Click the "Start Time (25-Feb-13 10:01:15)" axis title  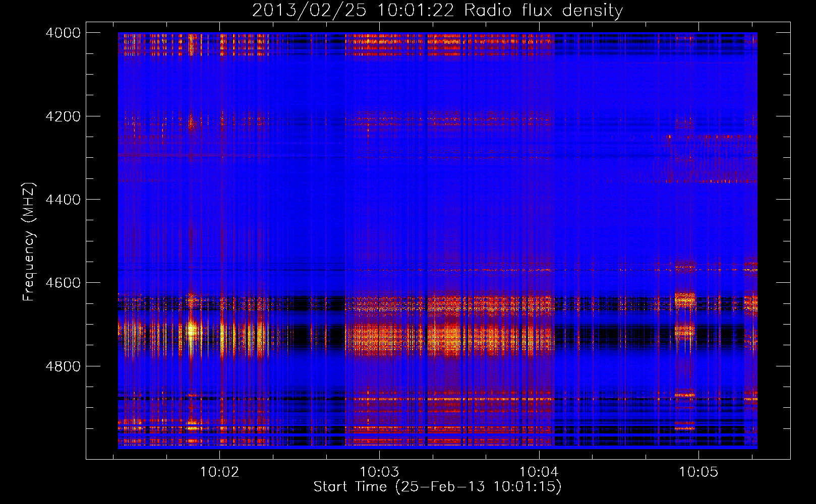coord(437,487)
